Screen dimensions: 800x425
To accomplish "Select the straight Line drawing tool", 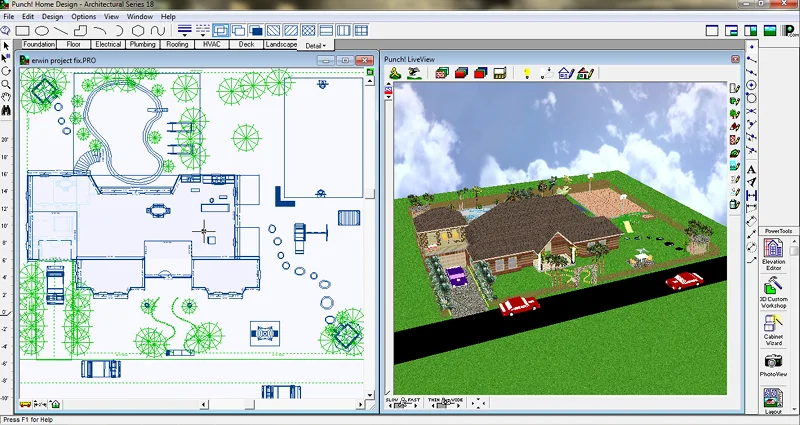I will click(61, 31).
